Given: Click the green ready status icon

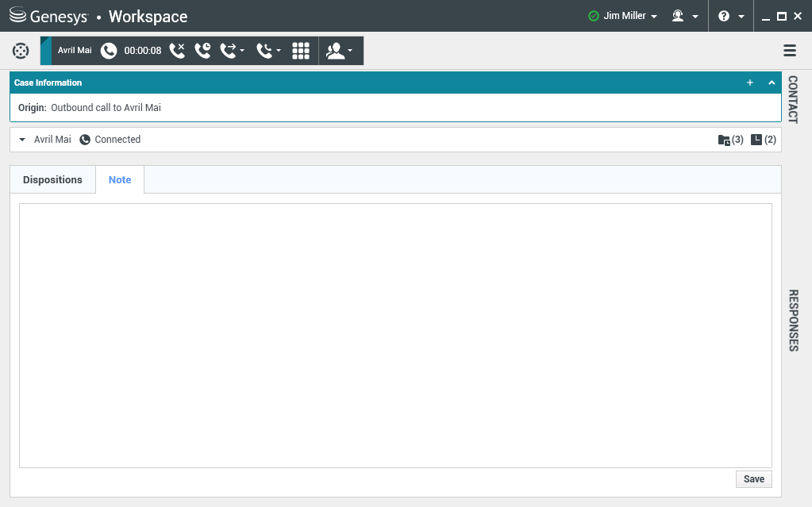Looking at the screenshot, I should (x=594, y=16).
